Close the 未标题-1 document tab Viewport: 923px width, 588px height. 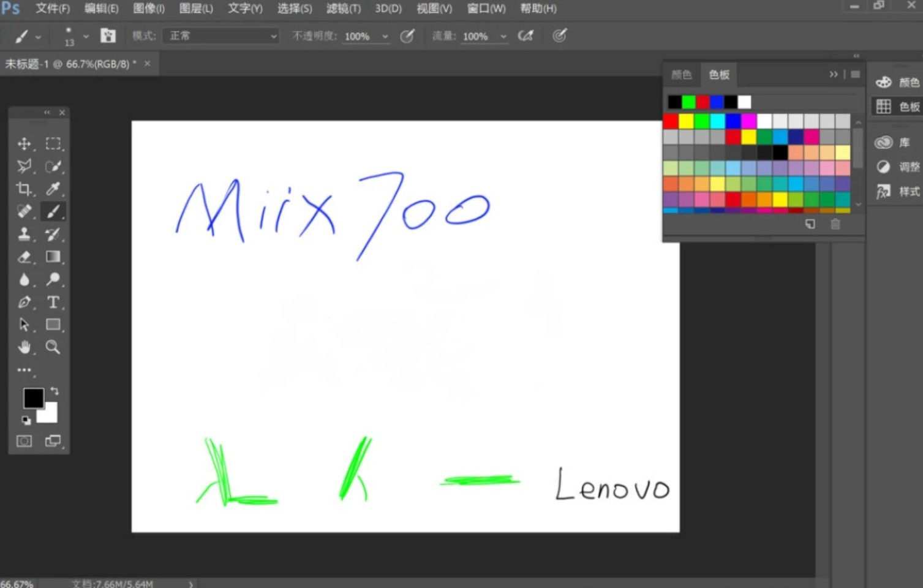click(x=147, y=63)
